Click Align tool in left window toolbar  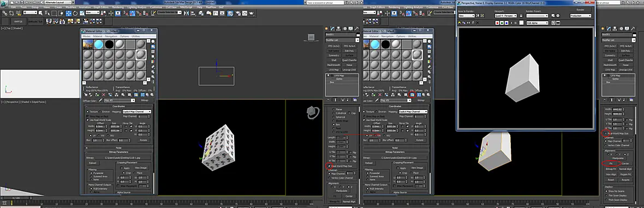coord(193,13)
